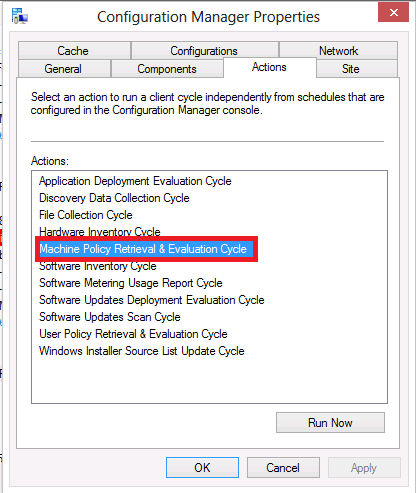Select Software Metering Usage Report Cycle
The width and height of the screenshot is (416, 493).
click(131, 283)
